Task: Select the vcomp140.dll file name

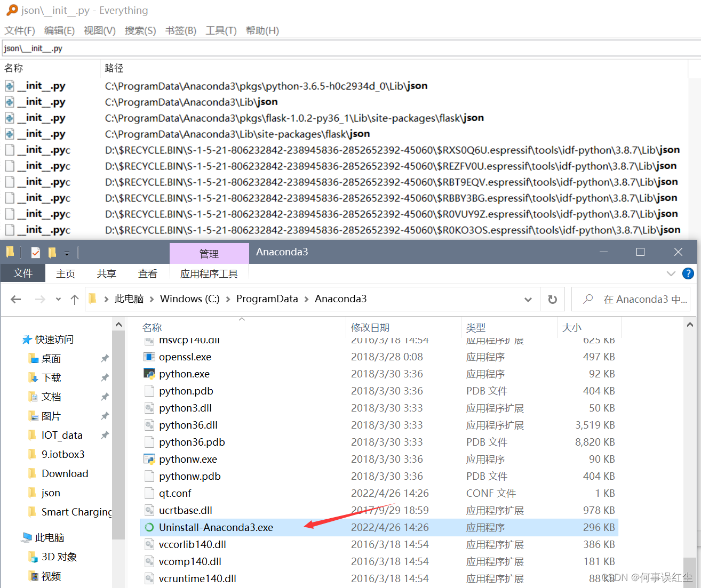Action: pyautogui.click(x=190, y=561)
